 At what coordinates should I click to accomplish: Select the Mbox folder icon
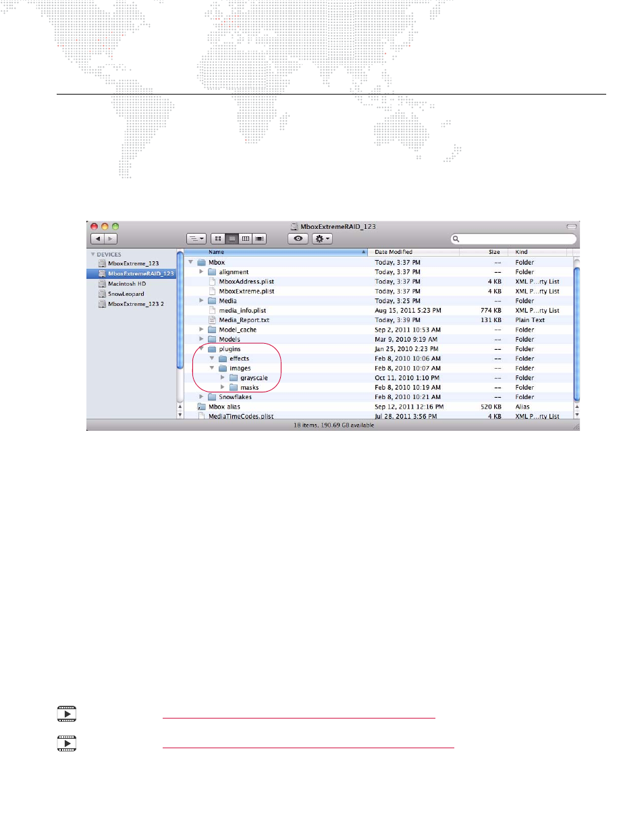[x=201, y=262]
